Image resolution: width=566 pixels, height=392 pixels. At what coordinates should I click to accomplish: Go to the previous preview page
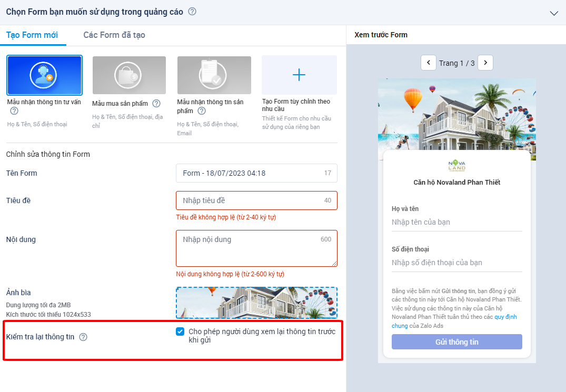pos(428,62)
